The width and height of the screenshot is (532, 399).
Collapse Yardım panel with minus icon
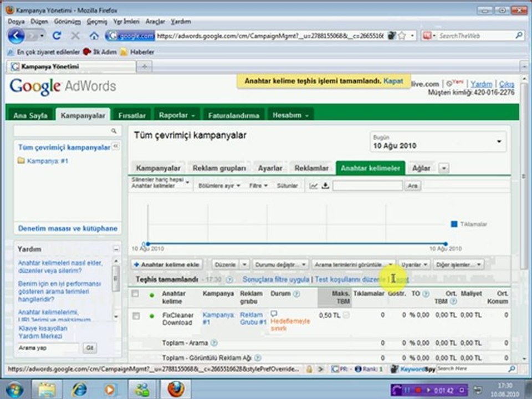[x=116, y=249]
